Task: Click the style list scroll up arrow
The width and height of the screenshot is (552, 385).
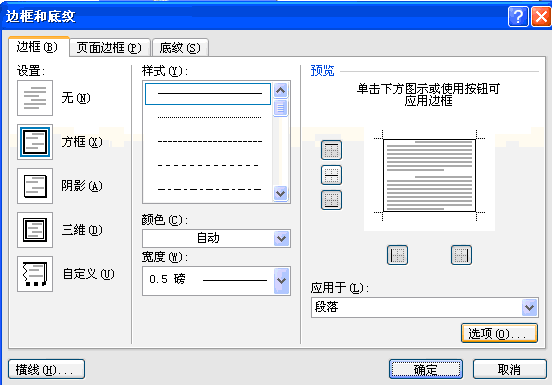Action: [281, 90]
